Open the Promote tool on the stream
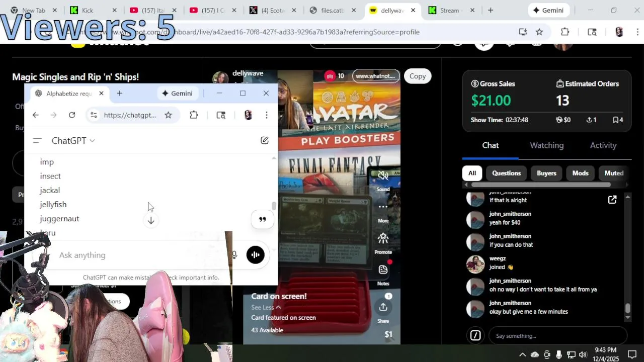 pyautogui.click(x=383, y=238)
